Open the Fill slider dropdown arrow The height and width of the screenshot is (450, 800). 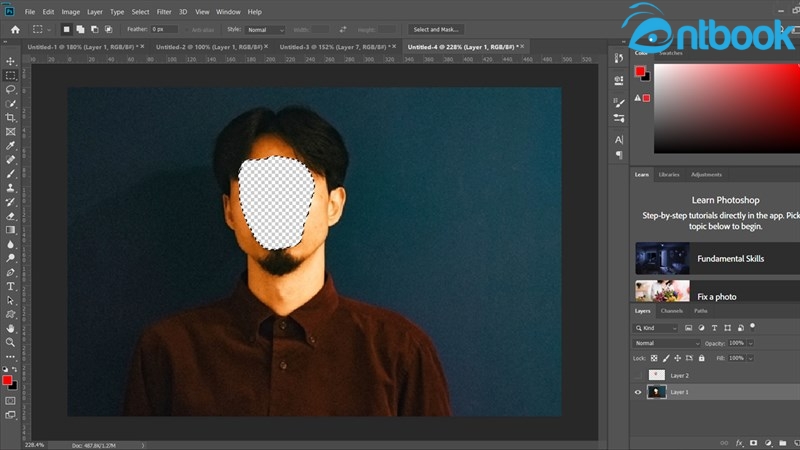(751, 358)
